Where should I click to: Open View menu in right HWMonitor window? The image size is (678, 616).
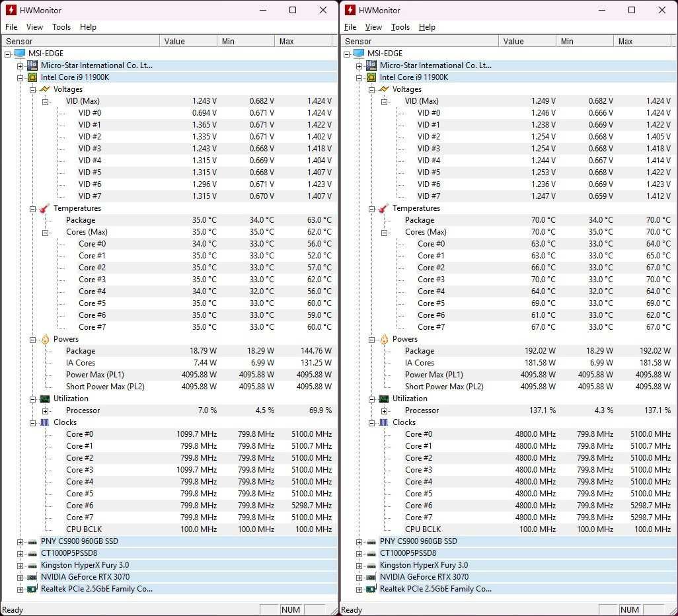pos(373,27)
